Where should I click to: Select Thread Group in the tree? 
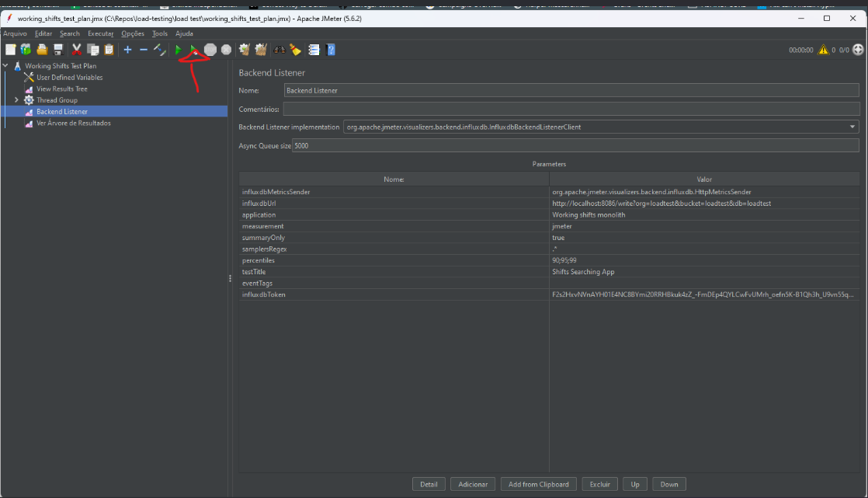point(57,100)
